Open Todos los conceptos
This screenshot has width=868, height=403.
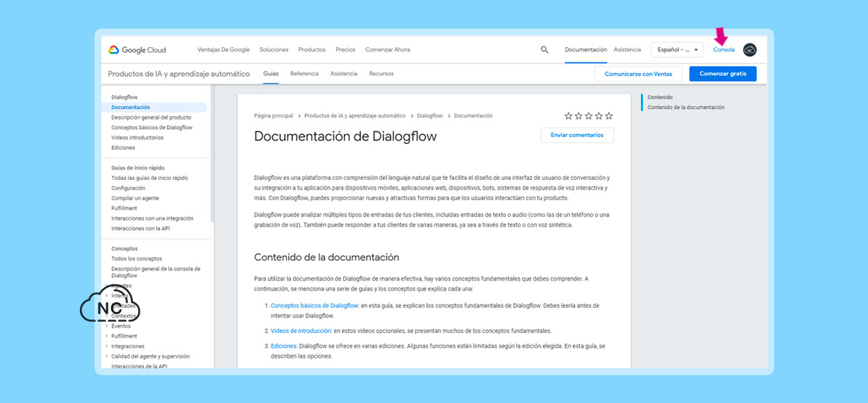[137, 258]
